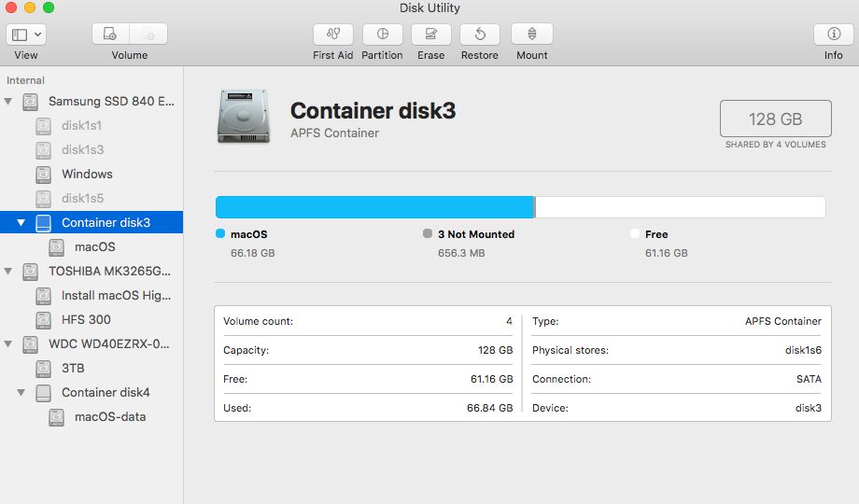Viewport: 859px width, 504px height.
Task: Select the macOS-data volume
Action: [x=92, y=417]
